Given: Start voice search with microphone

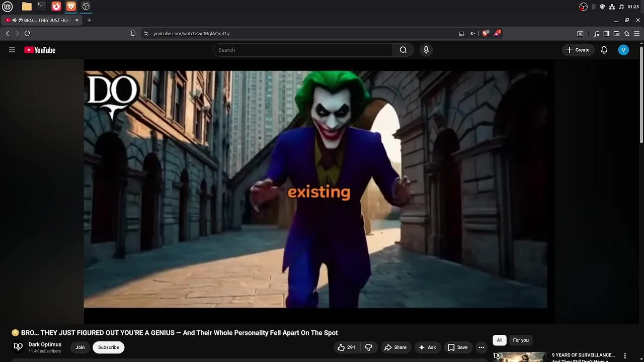Looking at the screenshot, I should click(426, 50).
